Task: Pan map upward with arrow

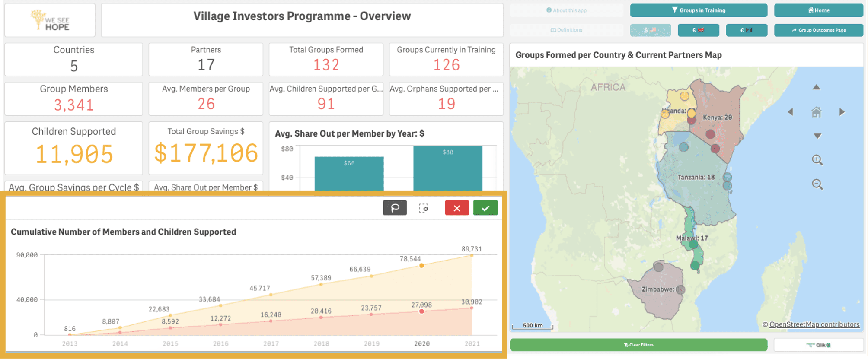Action: pos(816,87)
